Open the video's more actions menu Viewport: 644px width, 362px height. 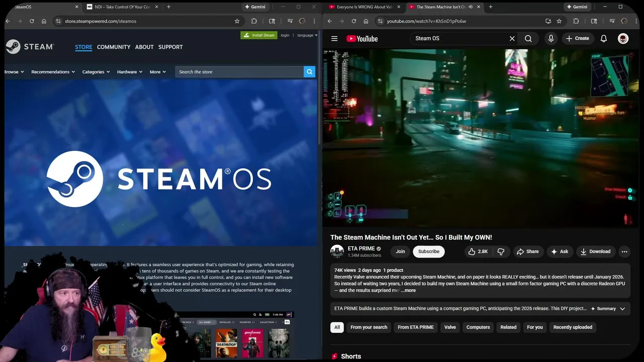(624, 251)
